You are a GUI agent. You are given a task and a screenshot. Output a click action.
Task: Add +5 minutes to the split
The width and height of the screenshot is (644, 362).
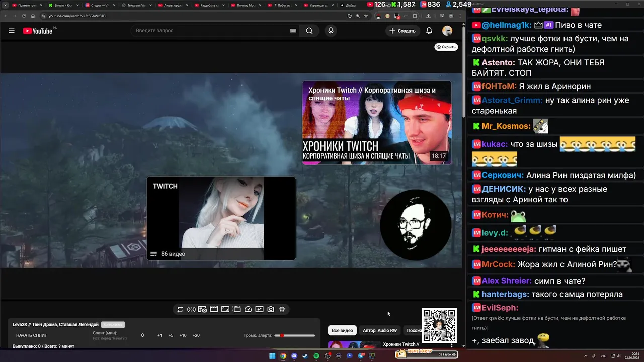click(171, 335)
